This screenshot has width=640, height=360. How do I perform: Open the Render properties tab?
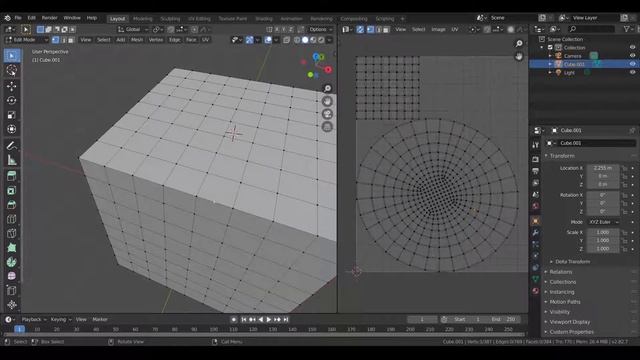(536, 159)
